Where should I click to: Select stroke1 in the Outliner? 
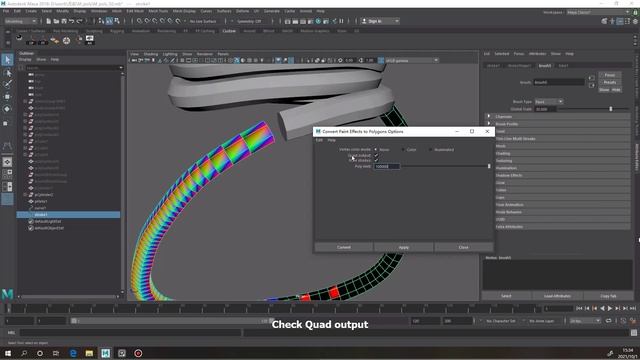(68, 215)
